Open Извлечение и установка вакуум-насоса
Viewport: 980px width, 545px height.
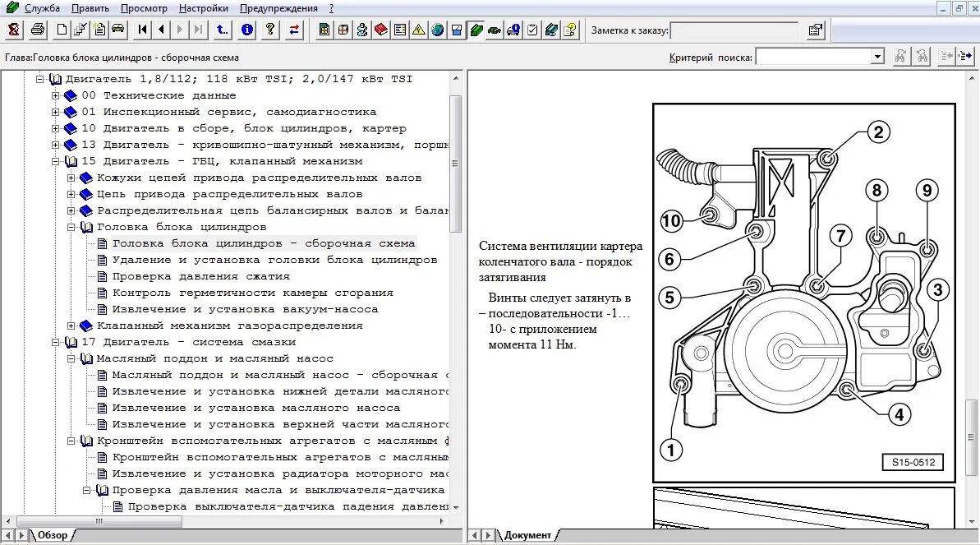[245, 309]
